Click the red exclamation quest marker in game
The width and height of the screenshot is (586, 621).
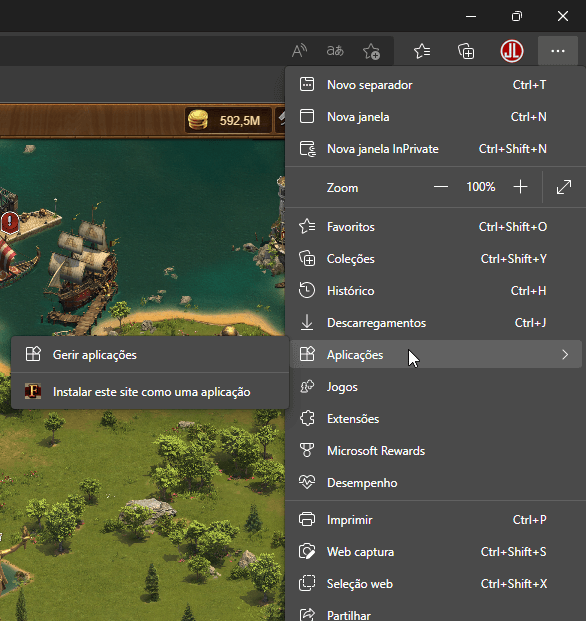tap(10, 222)
